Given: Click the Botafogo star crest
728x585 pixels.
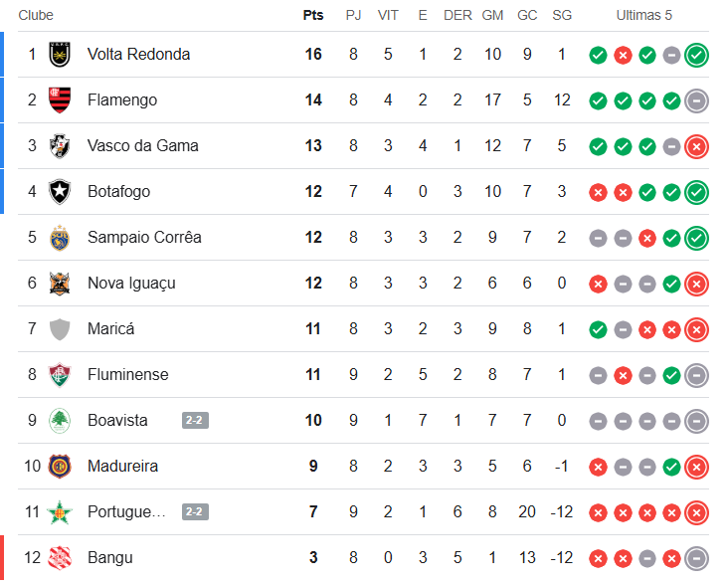Looking at the screenshot, I should point(61,192).
